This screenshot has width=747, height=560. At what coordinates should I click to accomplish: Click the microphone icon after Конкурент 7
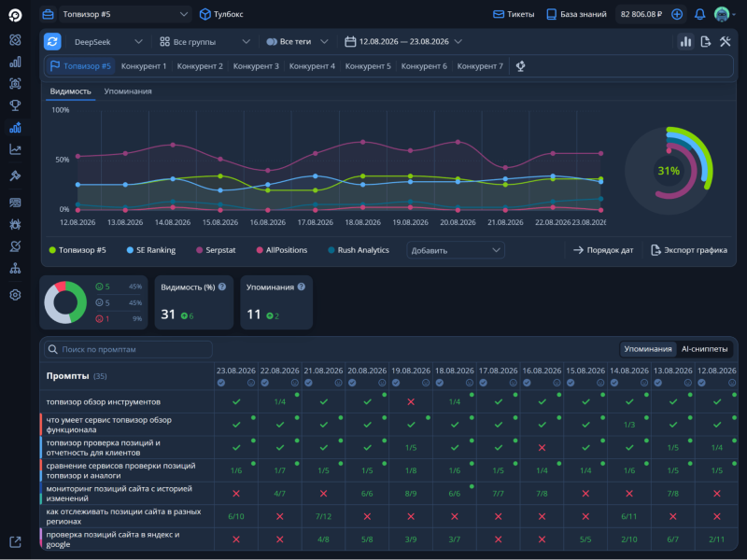(521, 66)
